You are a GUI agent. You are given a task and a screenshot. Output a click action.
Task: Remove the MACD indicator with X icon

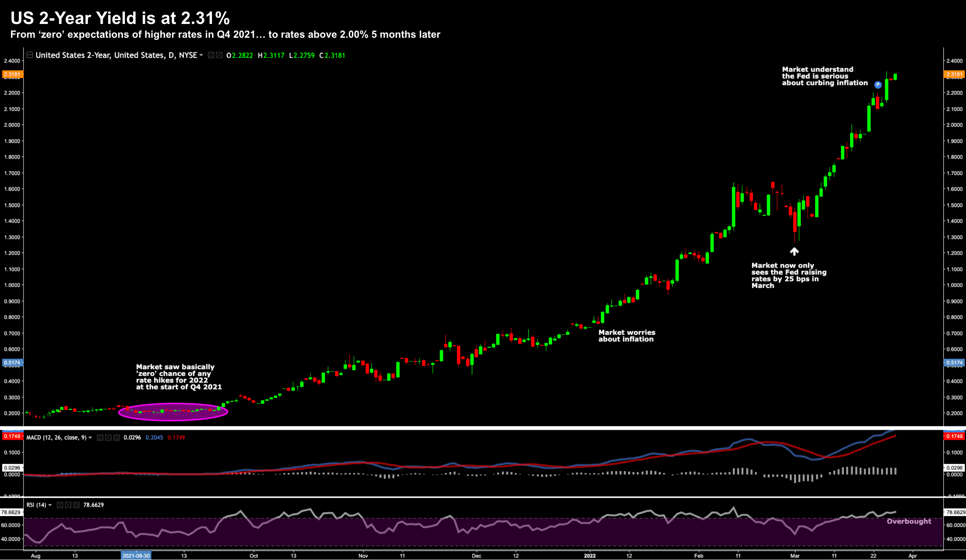(x=117, y=437)
